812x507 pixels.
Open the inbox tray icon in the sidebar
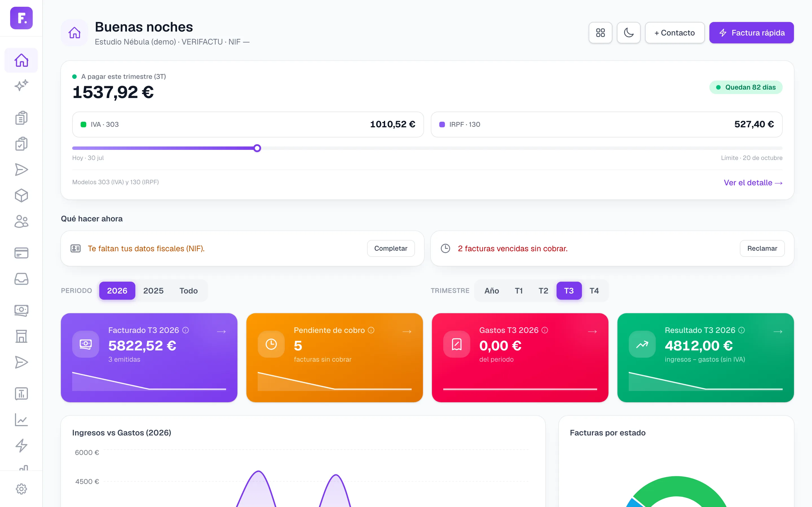click(x=21, y=279)
